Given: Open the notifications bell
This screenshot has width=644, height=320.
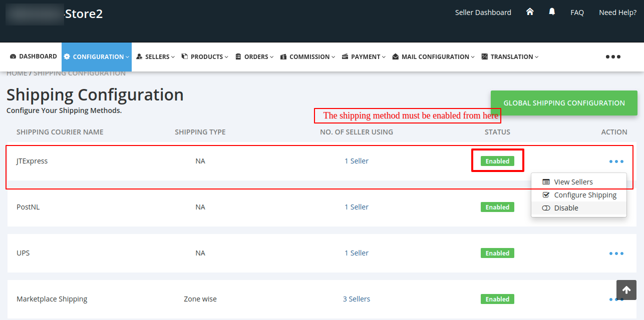Looking at the screenshot, I should 552,11.
